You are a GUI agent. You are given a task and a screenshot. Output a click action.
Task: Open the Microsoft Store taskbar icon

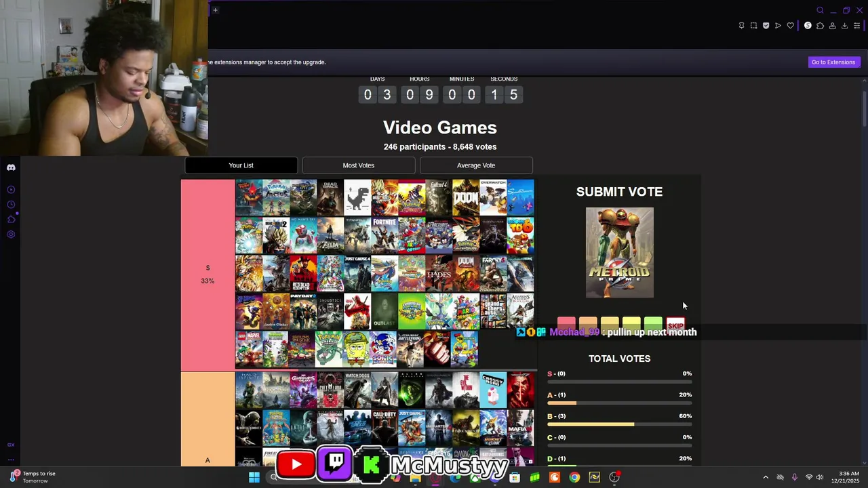tap(515, 477)
